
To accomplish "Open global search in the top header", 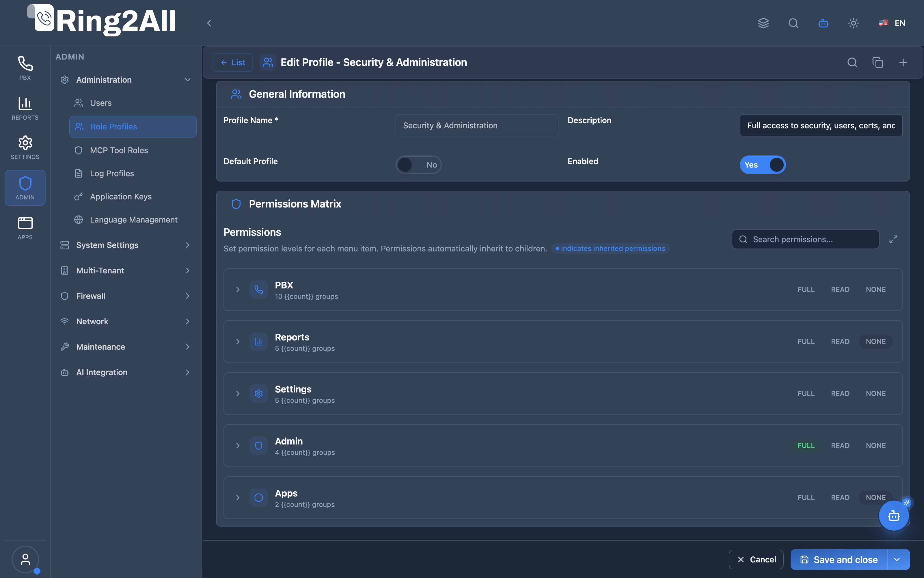I will (x=793, y=23).
